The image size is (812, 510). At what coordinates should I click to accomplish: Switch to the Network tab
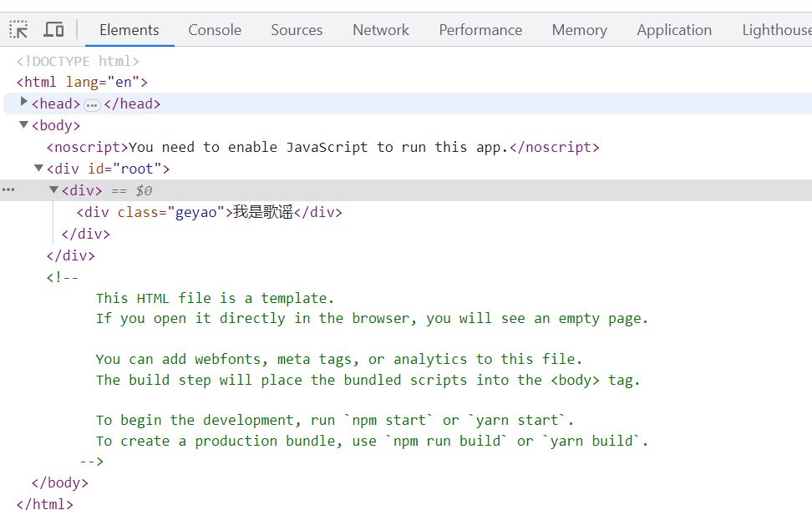380,29
